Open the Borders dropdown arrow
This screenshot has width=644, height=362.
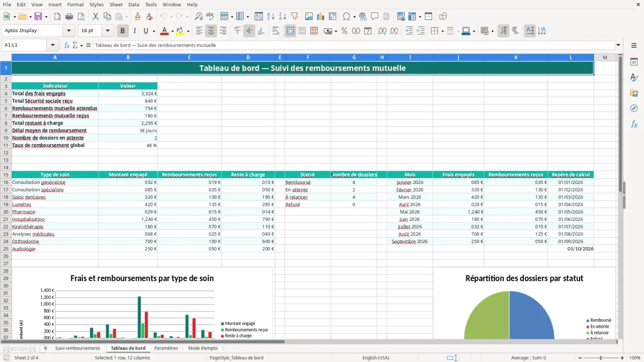click(x=442, y=31)
